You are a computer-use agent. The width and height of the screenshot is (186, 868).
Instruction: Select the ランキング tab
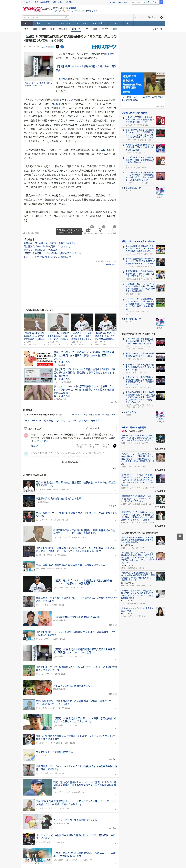[x=115, y=24]
